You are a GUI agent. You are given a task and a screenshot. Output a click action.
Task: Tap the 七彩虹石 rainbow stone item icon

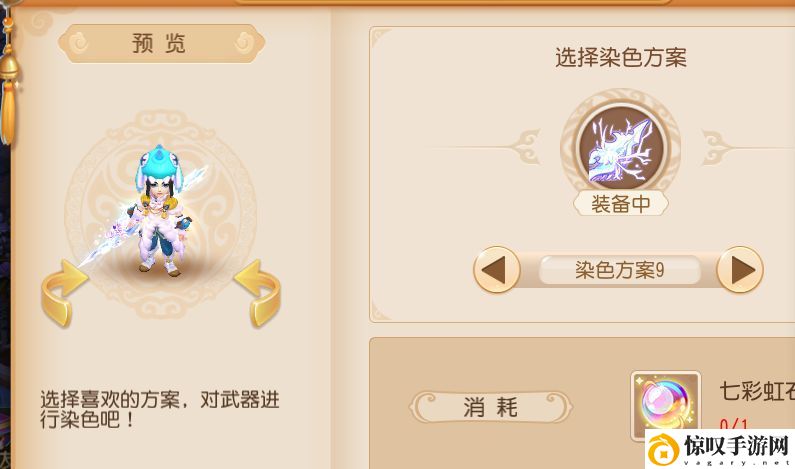pyautogui.click(x=666, y=405)
